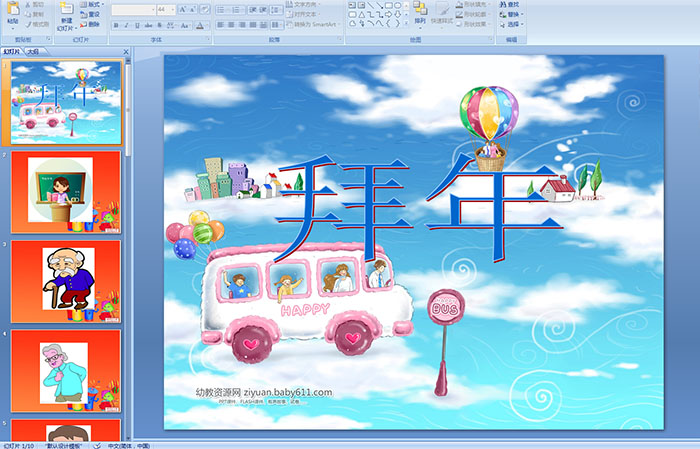Screen dimensions: 700x449
Task: Toggle Italic text formatting
Action: click(x=124, y=25)
